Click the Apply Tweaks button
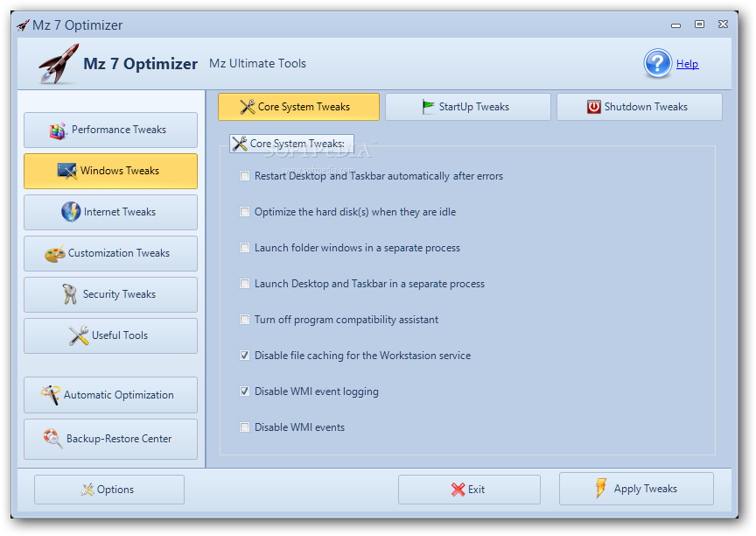The height and width of the screenshot is (536, 756). [x=636, y=489]
